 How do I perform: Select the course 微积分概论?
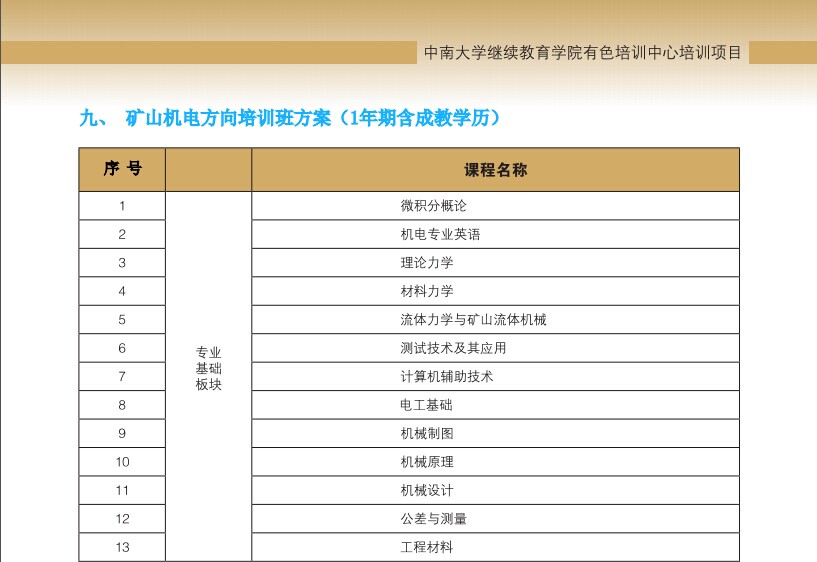[x=434, y=206]
